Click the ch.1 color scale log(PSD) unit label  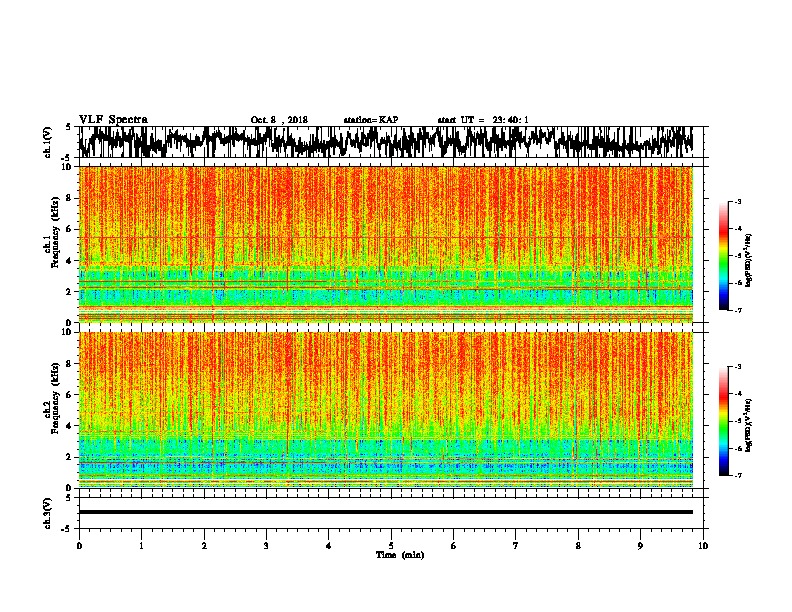point(749,260)
